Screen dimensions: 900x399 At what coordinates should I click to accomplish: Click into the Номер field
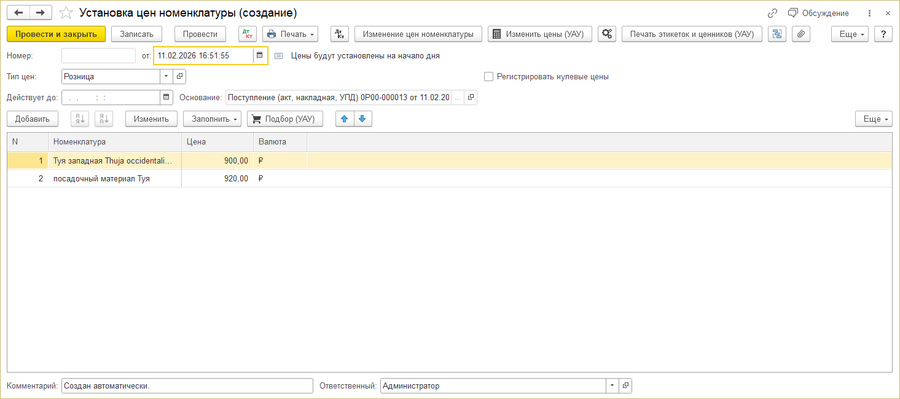click(x=98, y=56)
